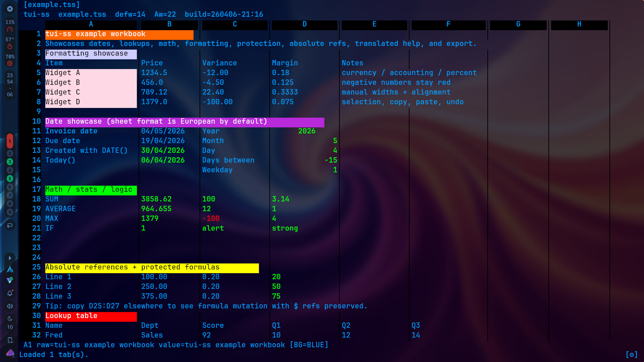The image size is (644, 362).
Task: Click the MAX variance cell showing -100
Action: coord(211,219)
